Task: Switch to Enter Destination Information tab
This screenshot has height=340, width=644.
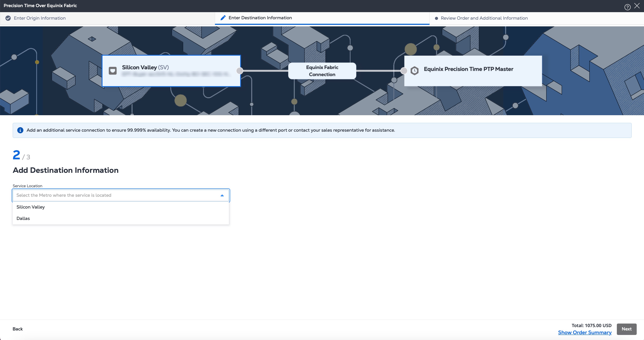Action: coord(260,18)
